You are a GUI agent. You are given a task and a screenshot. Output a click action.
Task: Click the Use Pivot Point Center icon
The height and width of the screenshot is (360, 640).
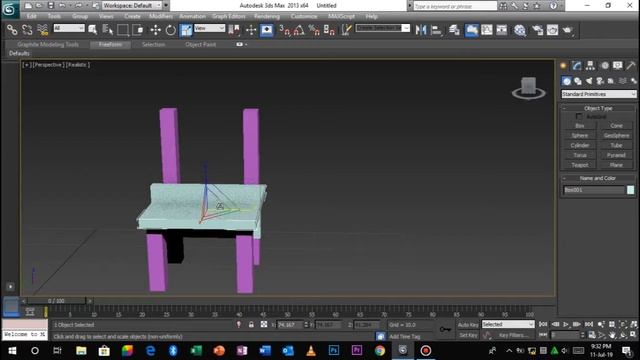(x=234, y=30)
